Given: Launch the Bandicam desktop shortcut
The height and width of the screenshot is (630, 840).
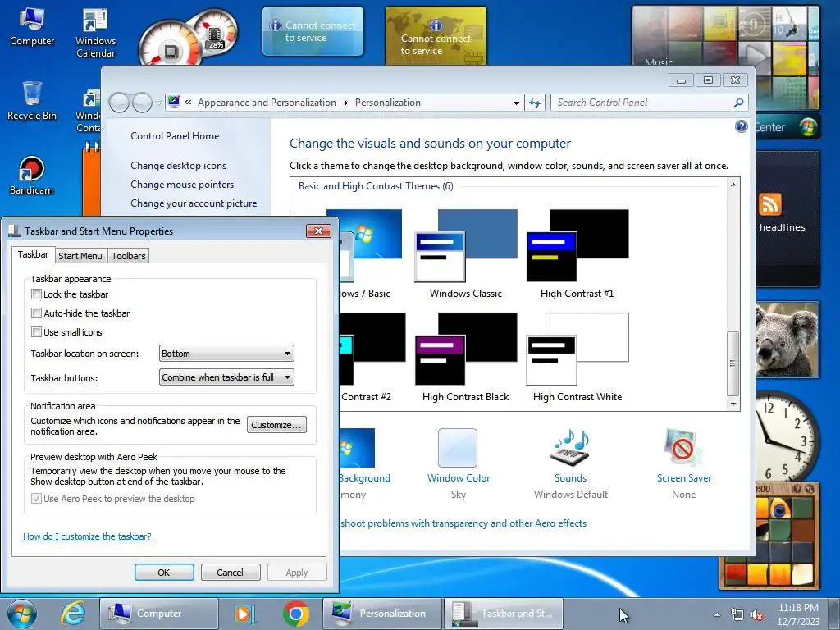Looking at the screenshot, I should (32, 176).
